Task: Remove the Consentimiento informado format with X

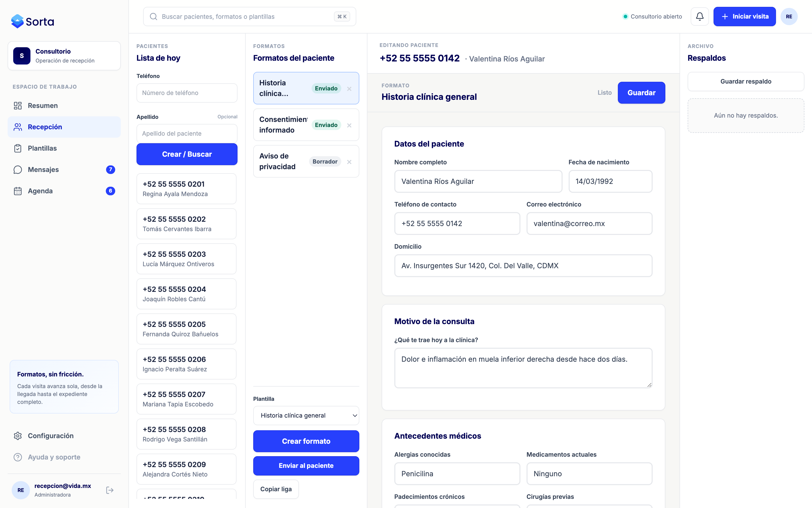Action: (x=349, y=125)
